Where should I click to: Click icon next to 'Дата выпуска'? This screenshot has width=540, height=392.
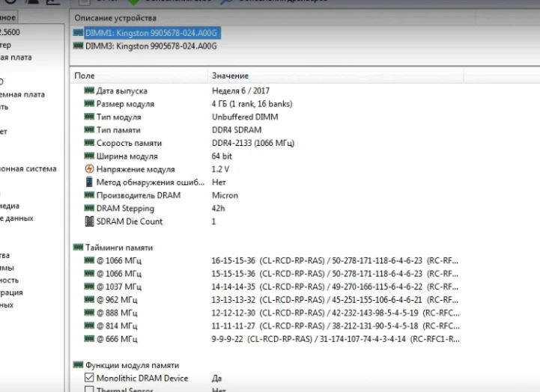click(89, 91)
